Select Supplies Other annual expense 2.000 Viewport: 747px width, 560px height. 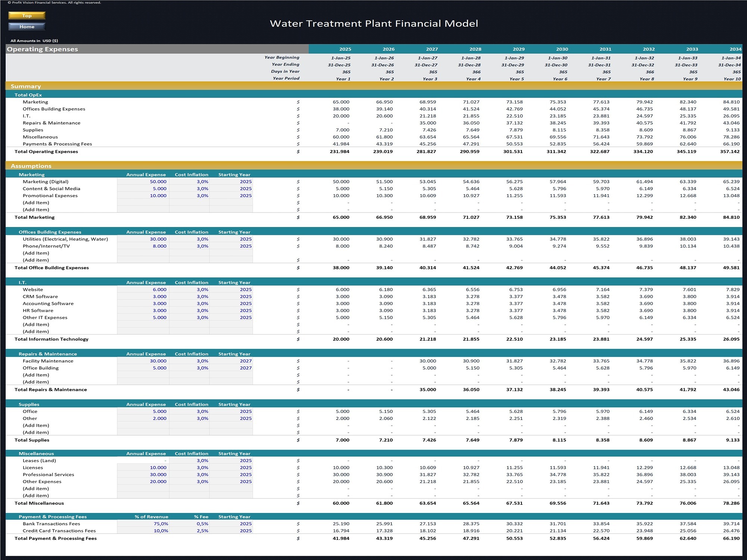point(143,419)
